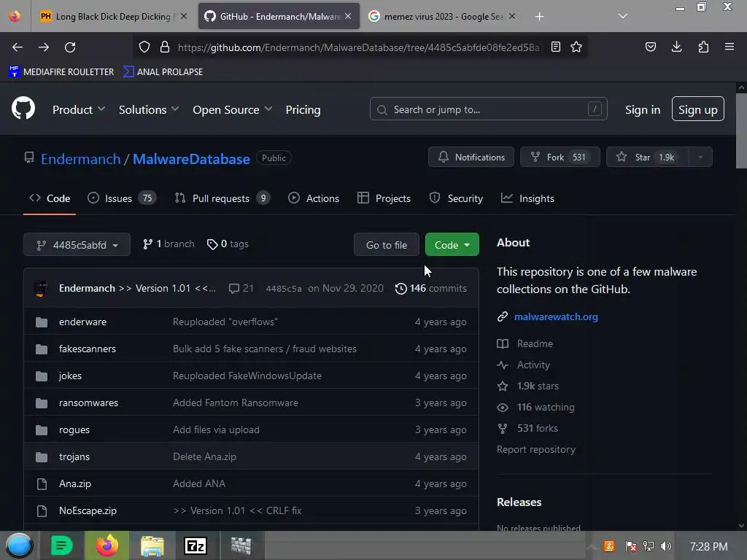Viewport: 747px width, 560px height.
Task: Switch to the Security tab
Action: (x=456, y=198)
